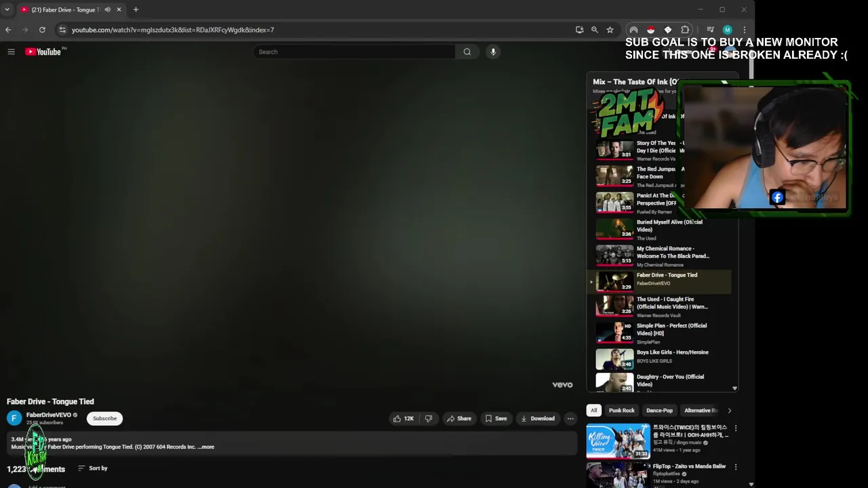
Task: Download the video
Action: (x=538, y=418)
